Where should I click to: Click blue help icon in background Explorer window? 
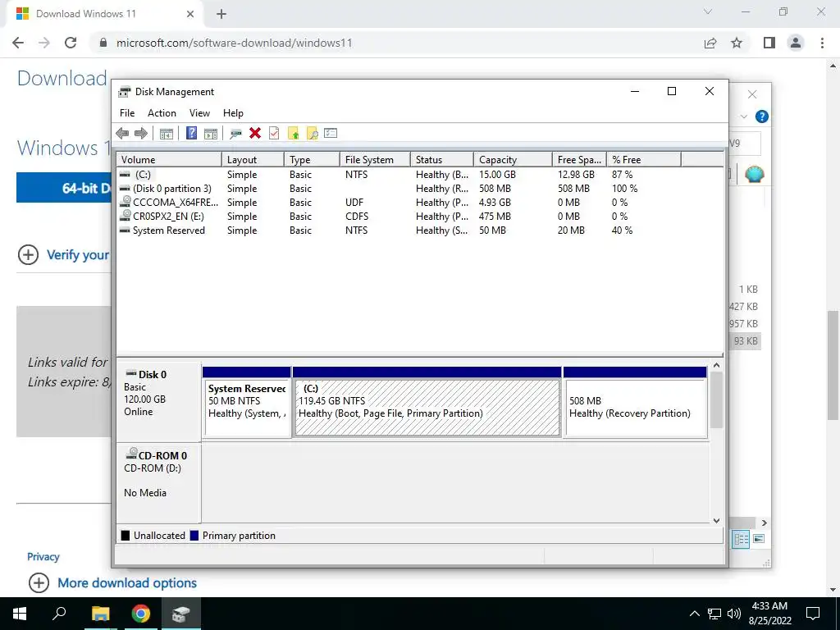point(762,116)
